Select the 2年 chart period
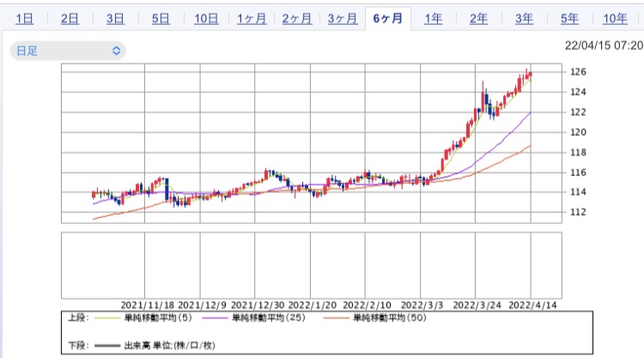 click(479, 19)
